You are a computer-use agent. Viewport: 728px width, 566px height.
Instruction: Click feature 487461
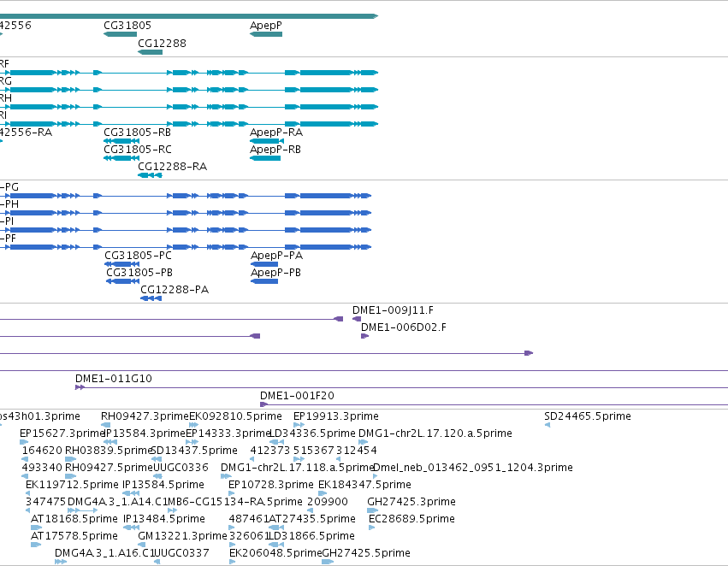point(249,519)
